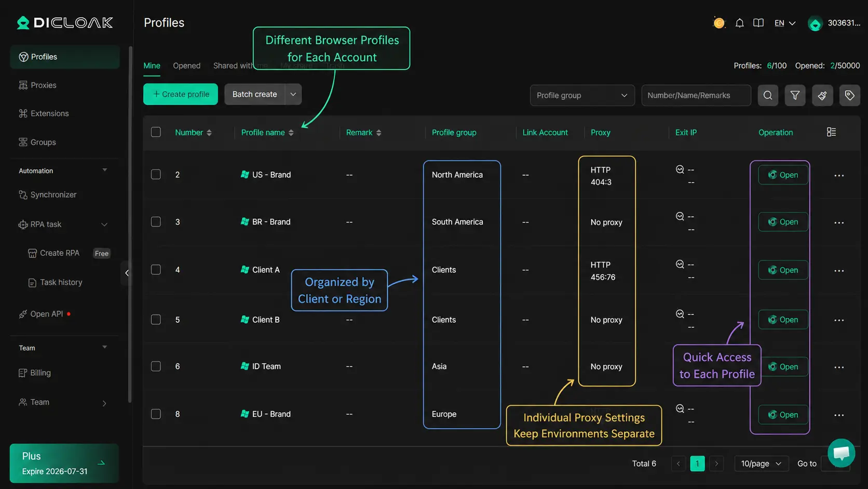Image resolution: width=868 pixels, height=489 pixels.
Task: Switch to the Mine tab
Action: [152, 65]
